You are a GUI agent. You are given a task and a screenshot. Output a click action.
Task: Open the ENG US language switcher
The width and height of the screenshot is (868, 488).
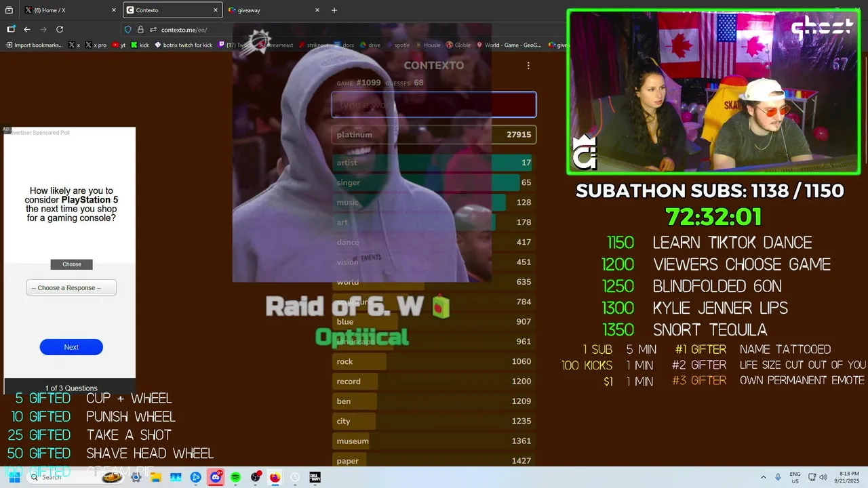795,477
